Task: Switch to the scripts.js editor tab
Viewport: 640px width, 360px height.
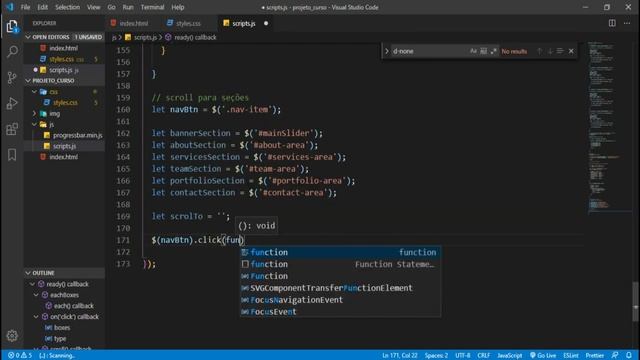Action: pyautogui.click(x=244, y=23)
